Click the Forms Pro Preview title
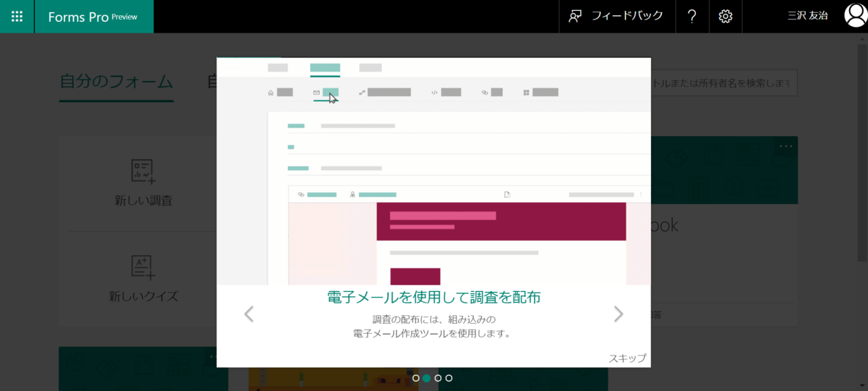The width and height of the screenshot is (868, 391). (93, 17)
